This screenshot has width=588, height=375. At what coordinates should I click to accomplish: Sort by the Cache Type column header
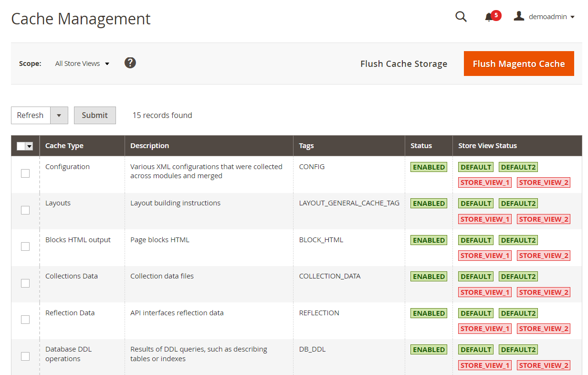64,146
